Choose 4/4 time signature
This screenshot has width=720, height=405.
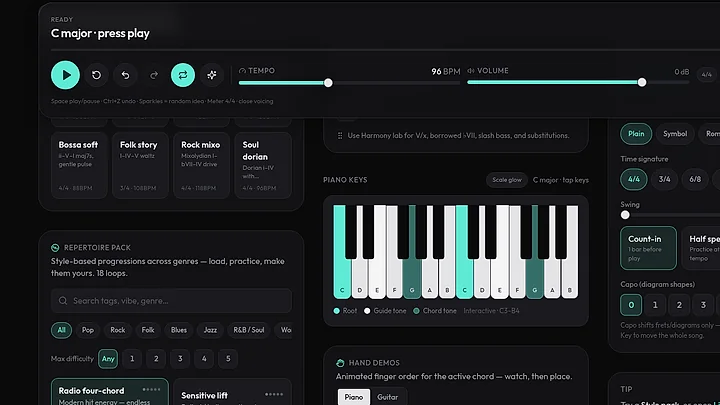click(634, 179)
